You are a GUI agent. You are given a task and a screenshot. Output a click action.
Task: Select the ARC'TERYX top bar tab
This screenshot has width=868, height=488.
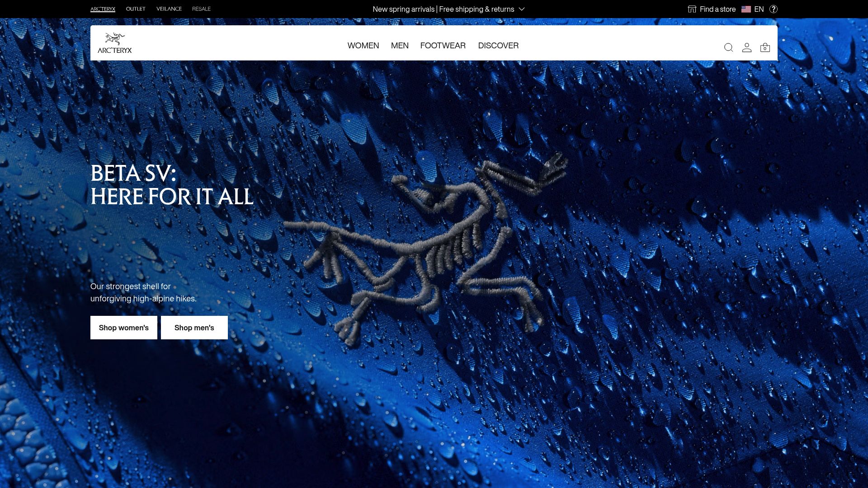click(103, 9)
